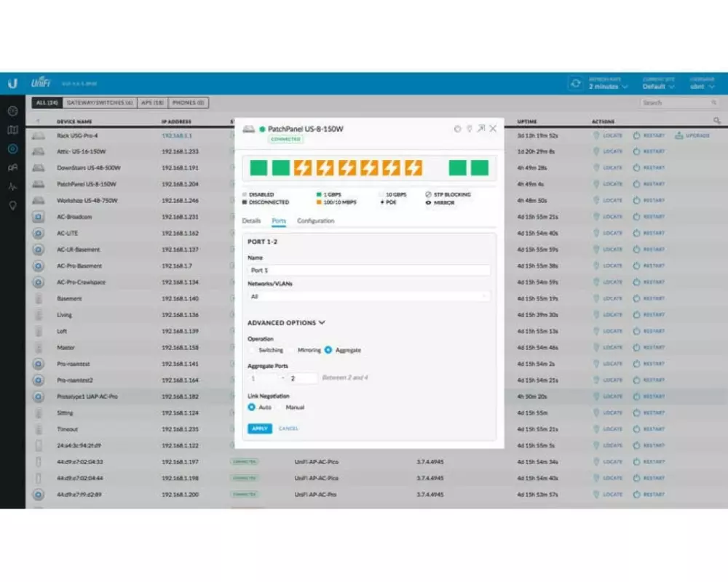This screenshot has width=728, height=582.
Task: Click IP address 192.168.1.197 cell
Action: (180, 462)
